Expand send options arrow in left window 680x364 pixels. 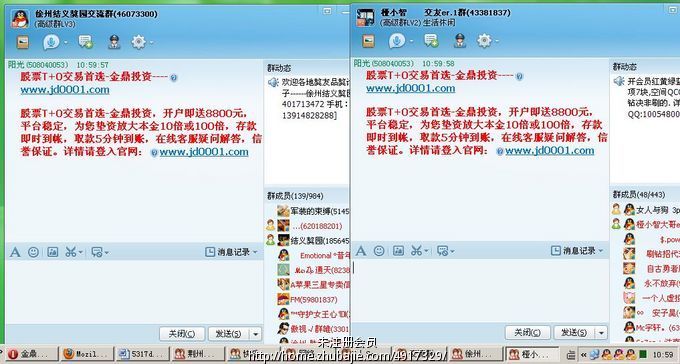click(x=256, y=334)
